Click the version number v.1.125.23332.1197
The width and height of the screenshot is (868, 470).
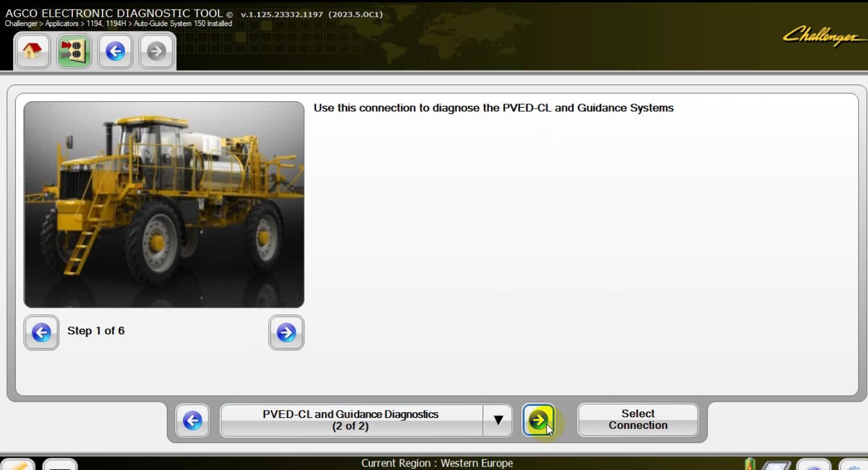(x=282, y=14)
